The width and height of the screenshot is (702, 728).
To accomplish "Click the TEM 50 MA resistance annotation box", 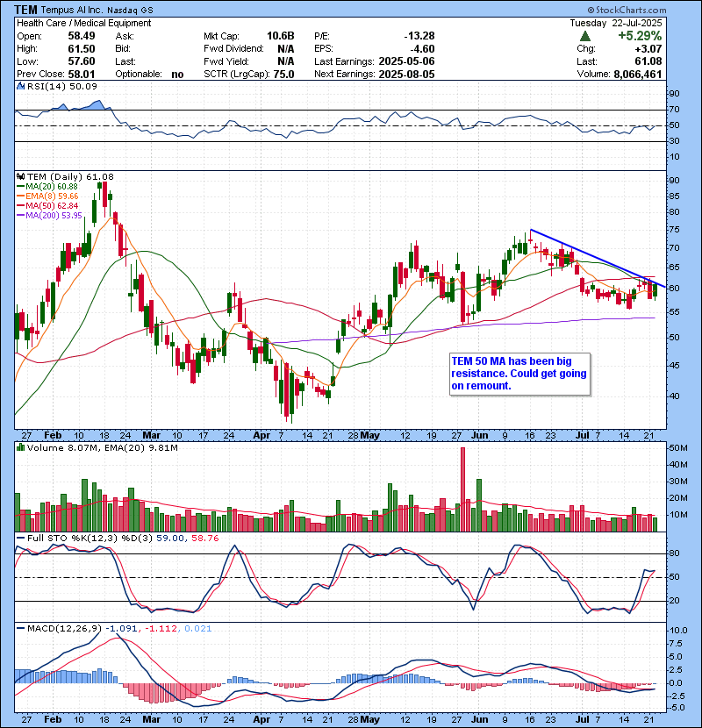I will [x=519, y=374].
